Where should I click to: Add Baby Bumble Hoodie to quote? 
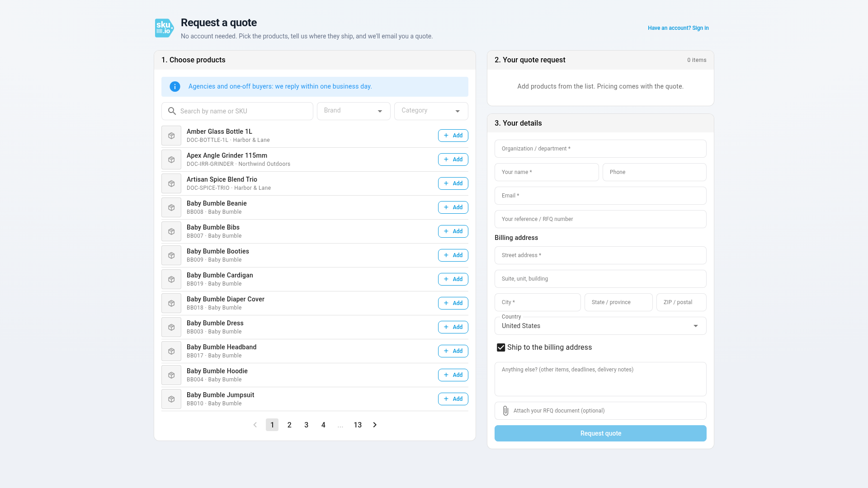click(x=453, y=375)
